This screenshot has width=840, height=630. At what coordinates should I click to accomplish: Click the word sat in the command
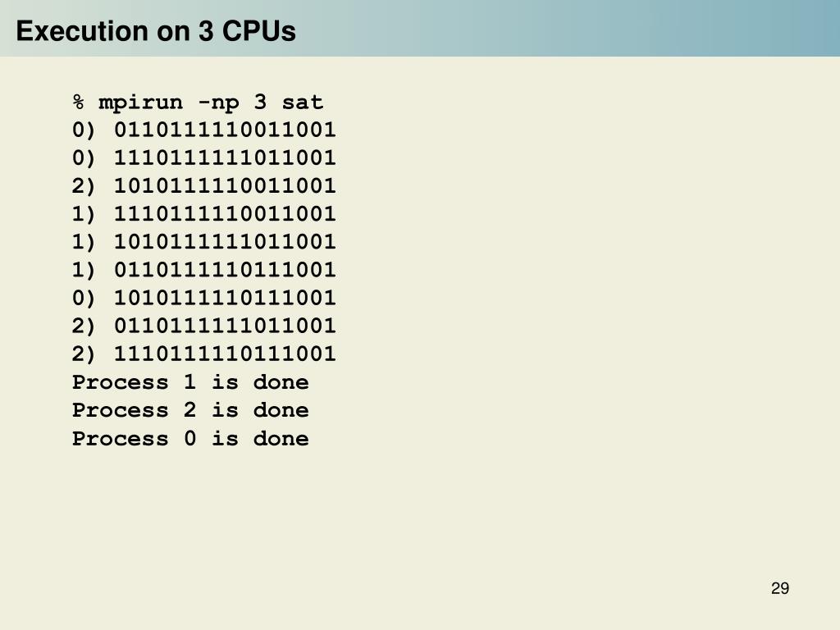[x=303, y=102]
